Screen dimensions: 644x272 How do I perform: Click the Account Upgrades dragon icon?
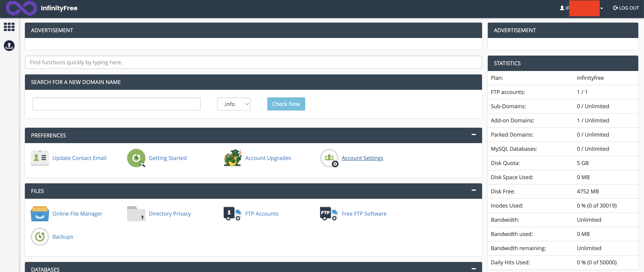(232, 158)
